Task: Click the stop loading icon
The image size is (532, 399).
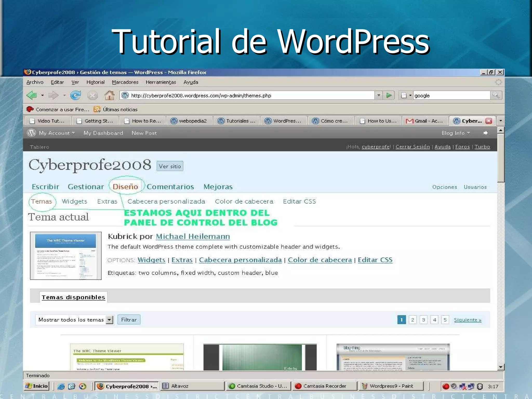Action: [x=92, y=96]
